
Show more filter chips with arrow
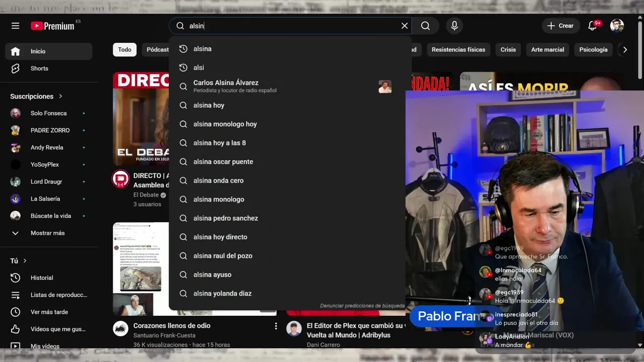click(625, 49)
